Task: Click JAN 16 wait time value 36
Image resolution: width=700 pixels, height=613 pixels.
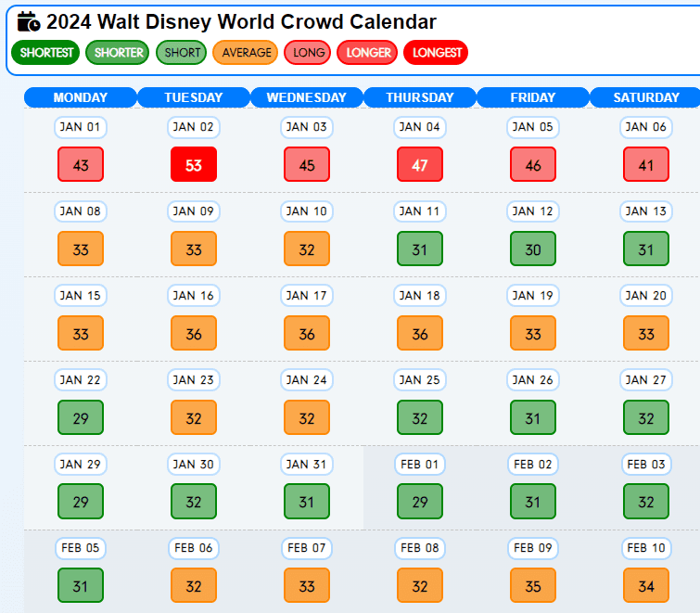Action: pyautogui.click(x=194, y=333)
